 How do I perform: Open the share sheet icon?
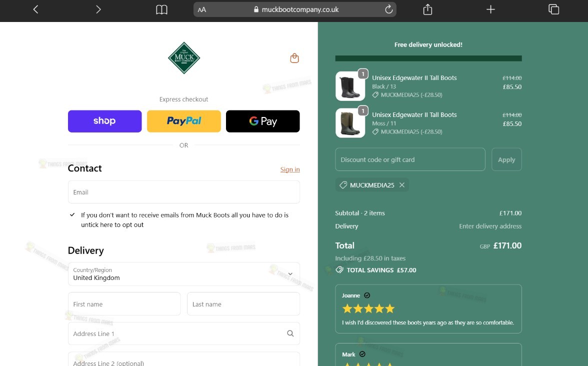(427, 9)
